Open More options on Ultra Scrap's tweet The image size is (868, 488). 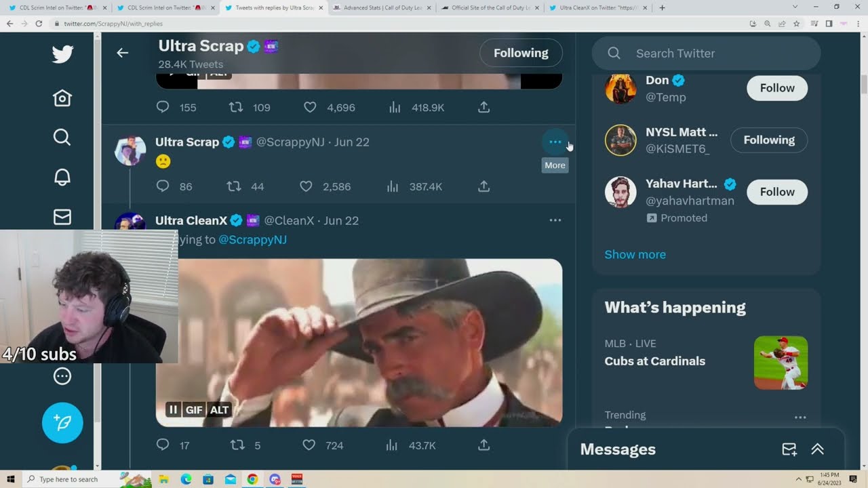(x=555, y=142)
